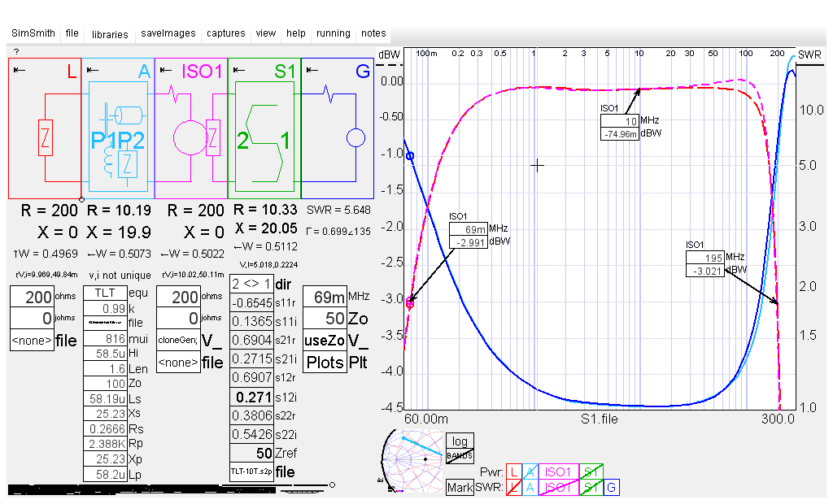Screen dimensions: 833x504
Task: Toggle Pwr plot for L
Action: click(x=514, y=471)
